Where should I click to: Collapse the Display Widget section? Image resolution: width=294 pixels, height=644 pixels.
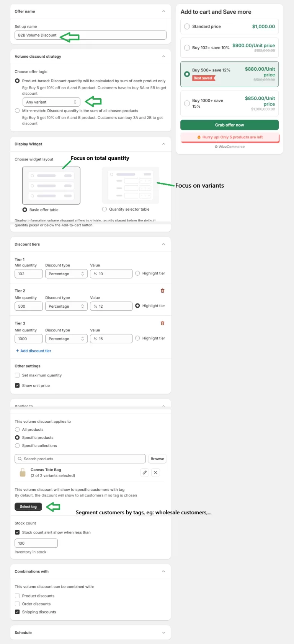click(x=163, y=144)
